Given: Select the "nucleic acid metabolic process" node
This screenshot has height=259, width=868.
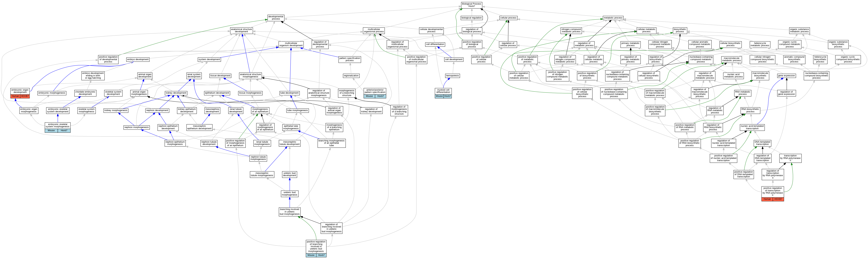Looking at the screenshot, I should pos(733,75).
